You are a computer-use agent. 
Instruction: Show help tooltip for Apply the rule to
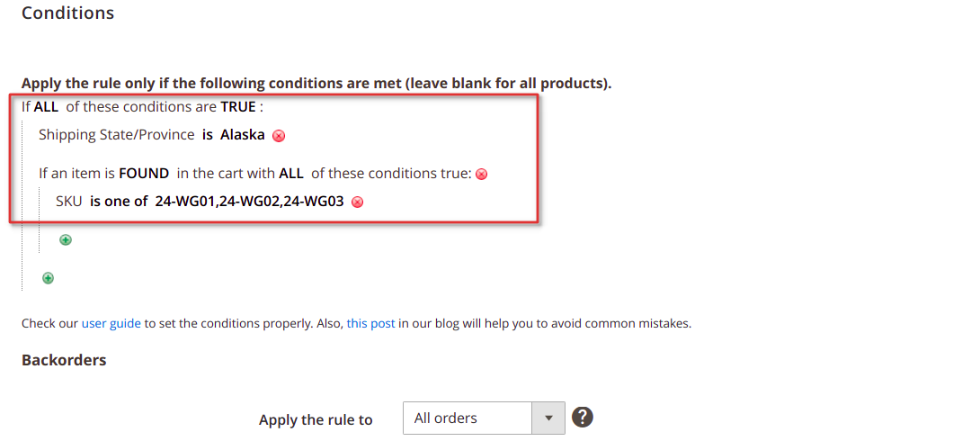pos(582,417)
